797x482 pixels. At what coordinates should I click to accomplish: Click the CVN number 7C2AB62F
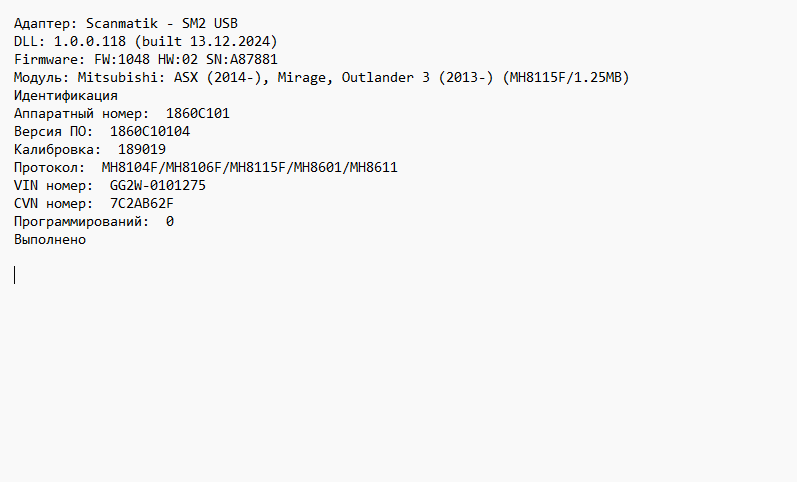pyautogui.click(x=141, y=203)
